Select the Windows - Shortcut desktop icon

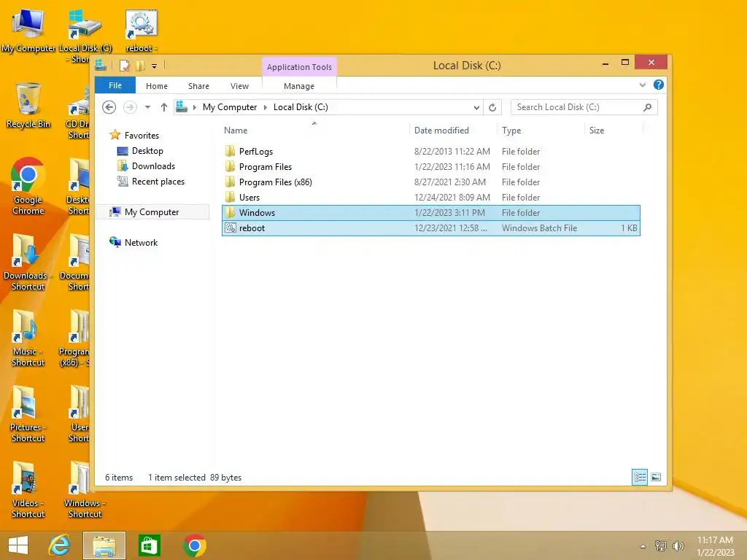pyautogui.click(x=85, y=489)
